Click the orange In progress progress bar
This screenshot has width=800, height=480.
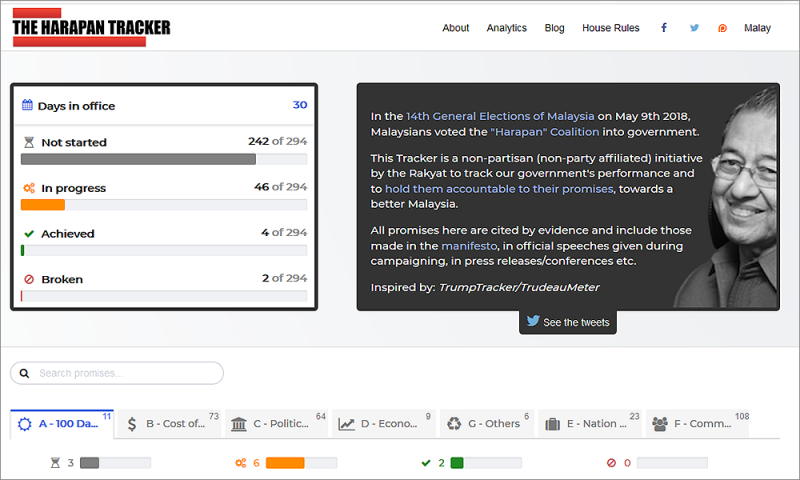(43, 205)
